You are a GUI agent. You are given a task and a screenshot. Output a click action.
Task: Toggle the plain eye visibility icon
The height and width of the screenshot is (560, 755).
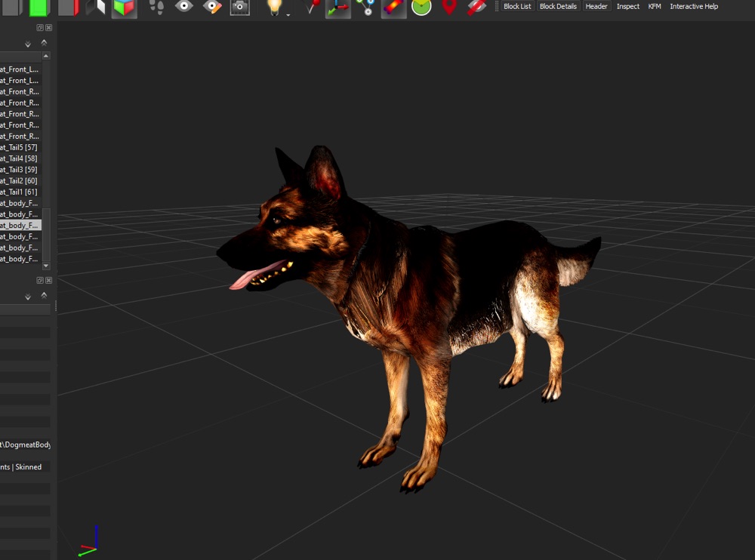tap(184, 6)
